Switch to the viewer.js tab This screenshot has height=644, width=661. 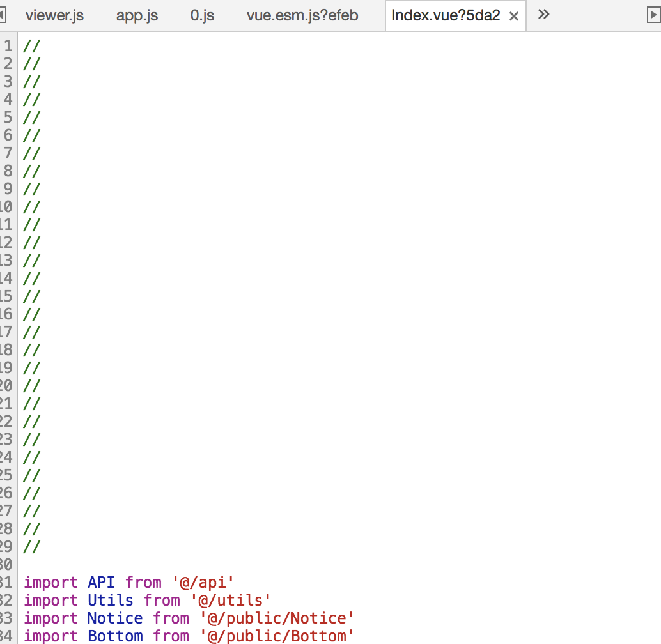pos(54,15)
